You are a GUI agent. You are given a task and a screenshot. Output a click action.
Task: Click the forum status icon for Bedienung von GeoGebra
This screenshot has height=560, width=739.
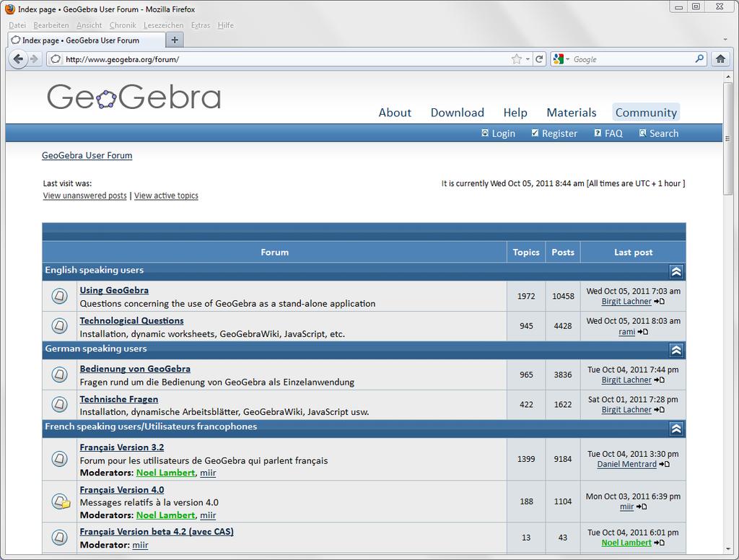click(59, 375)
